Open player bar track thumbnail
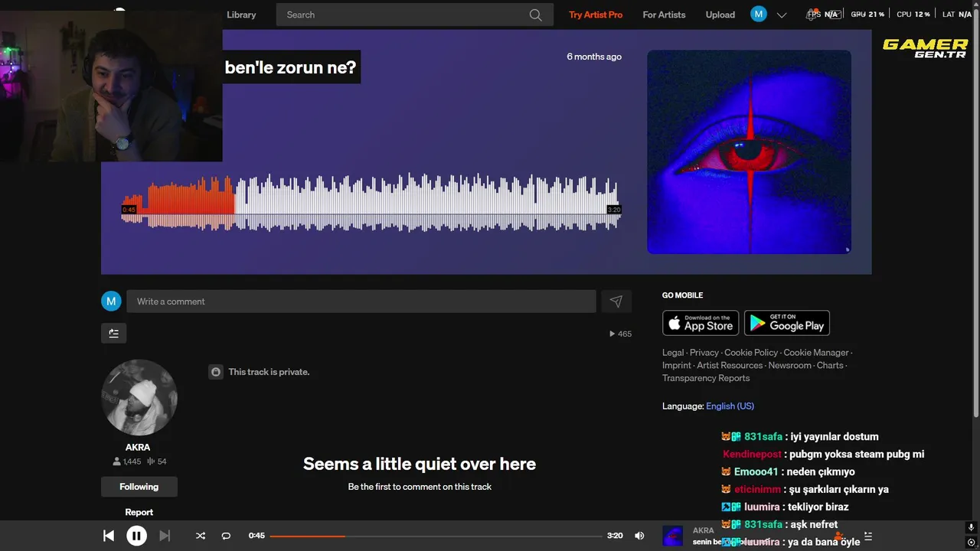 click(672, 536)
